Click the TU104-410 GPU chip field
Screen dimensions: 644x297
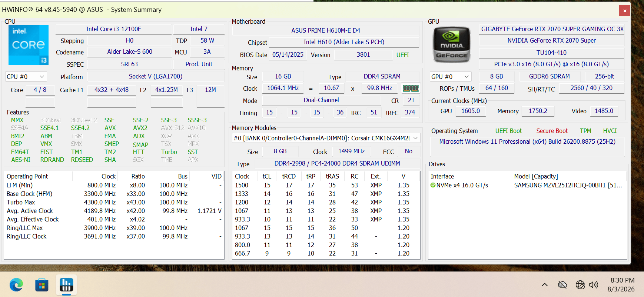pos(551,53)
